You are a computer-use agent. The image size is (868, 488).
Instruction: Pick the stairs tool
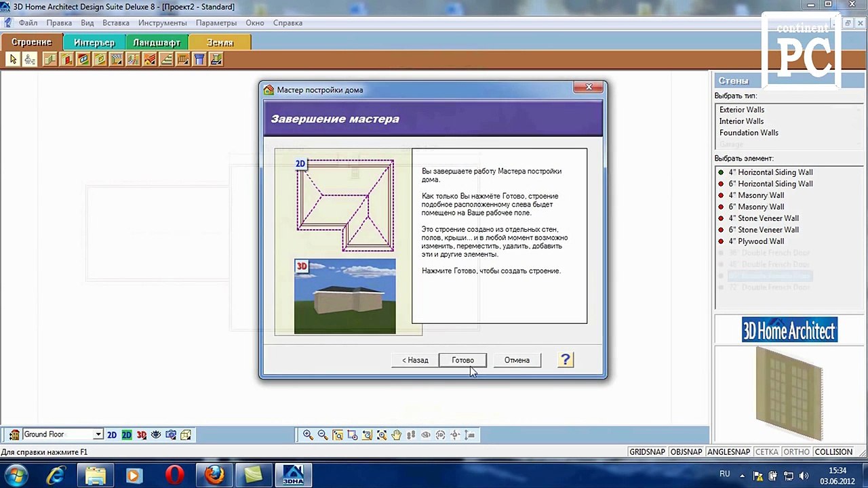[166, 60]
